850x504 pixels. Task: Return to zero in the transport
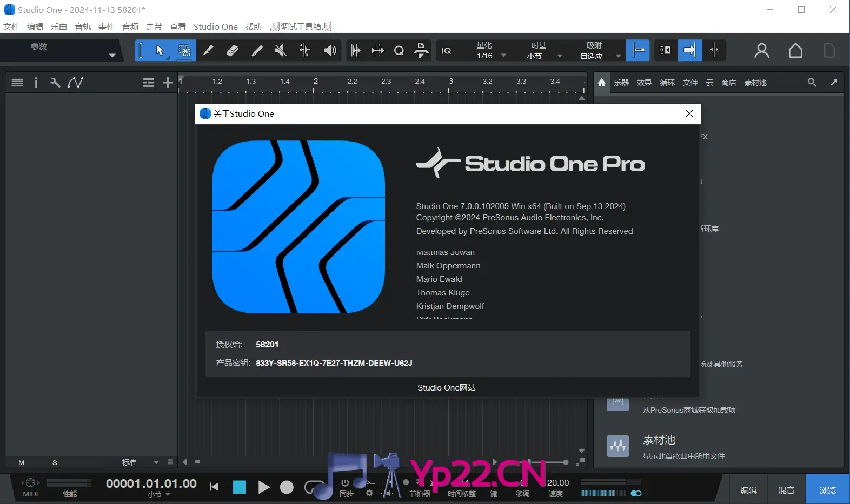point(215,487)
